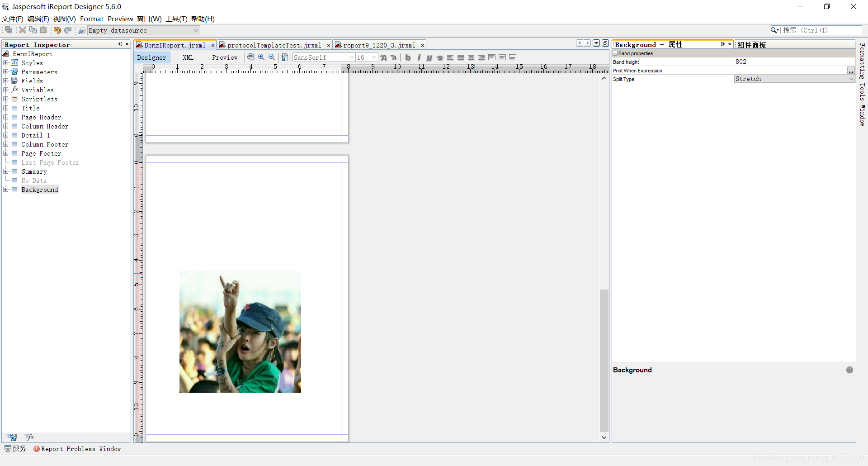Image resolution: width=868 pixels, height=466 pixels.
Task: Expand the Parameters tree node
Action: (5, 72)
